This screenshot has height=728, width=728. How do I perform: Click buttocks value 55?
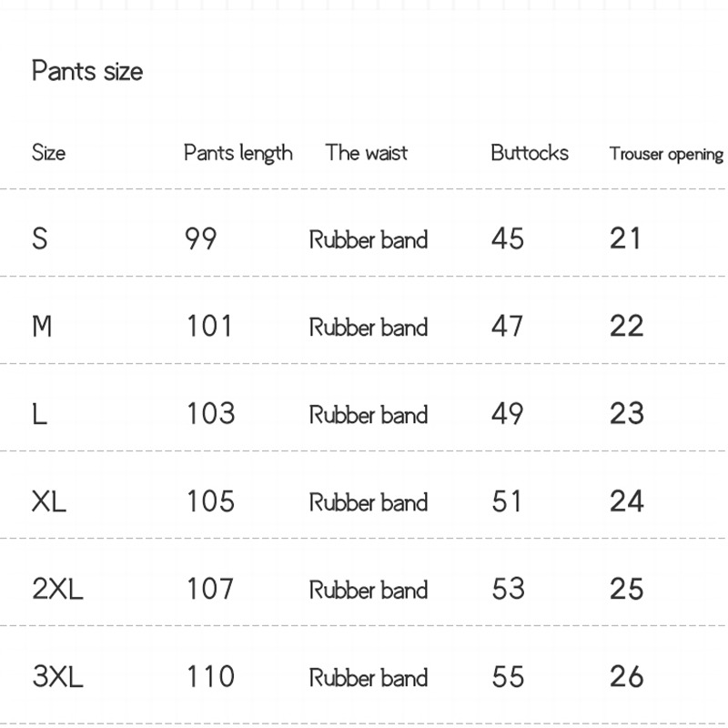point(508,676)
